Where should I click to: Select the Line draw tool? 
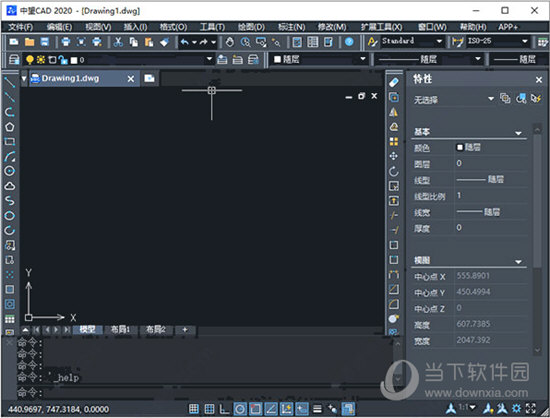click(9, 82)
